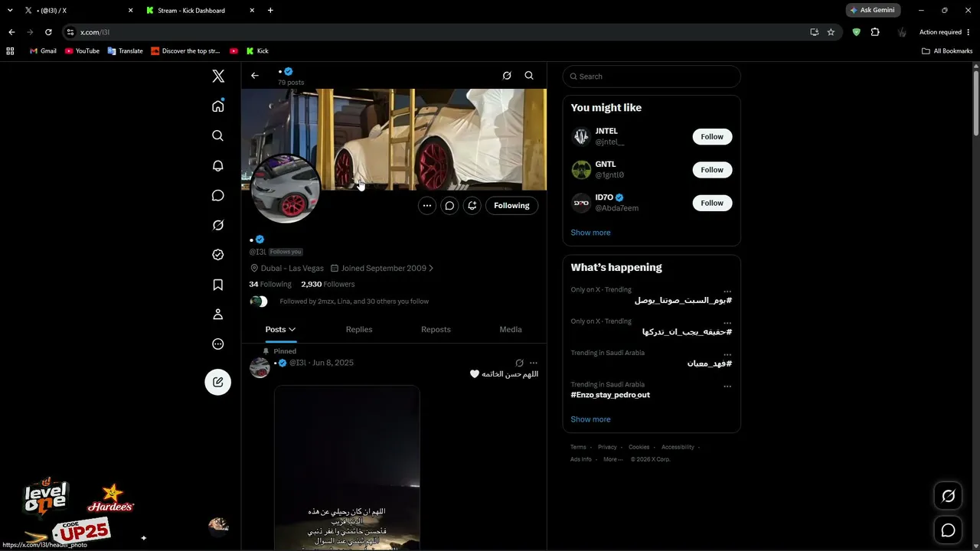This screenshot has height=551, width=980.
Task: Open the pinned post's video thumbnail
Action: (x=347, y=468)
